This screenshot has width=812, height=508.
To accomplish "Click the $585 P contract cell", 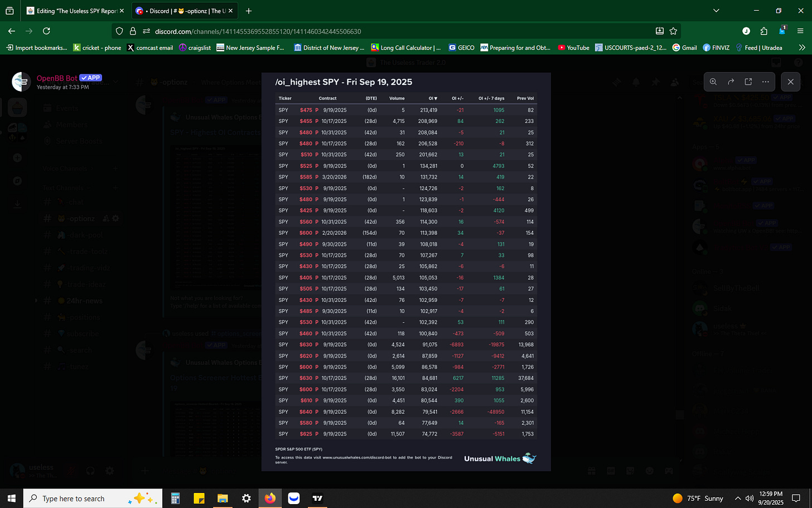I will [x=309, y=177].
